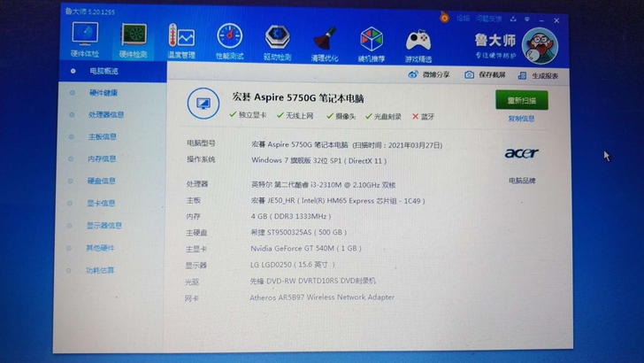The width and height of the screenshot is (644, 363).
Task: Select the 温度管理 thermometer icon
Action: [x=181, y=37]
